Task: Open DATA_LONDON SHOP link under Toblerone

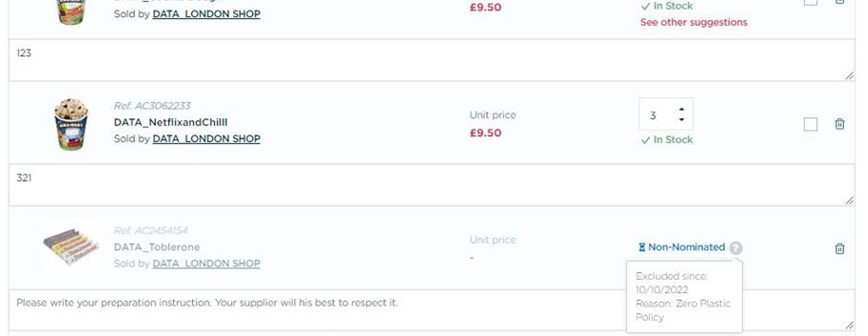Action: pyautogui.click(x=206, y=264)
